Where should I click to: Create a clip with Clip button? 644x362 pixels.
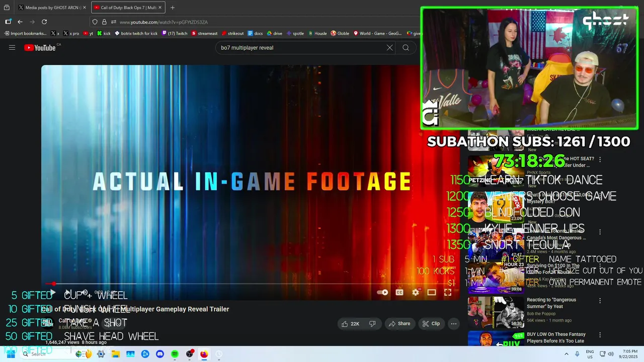(x=431, y=324)
